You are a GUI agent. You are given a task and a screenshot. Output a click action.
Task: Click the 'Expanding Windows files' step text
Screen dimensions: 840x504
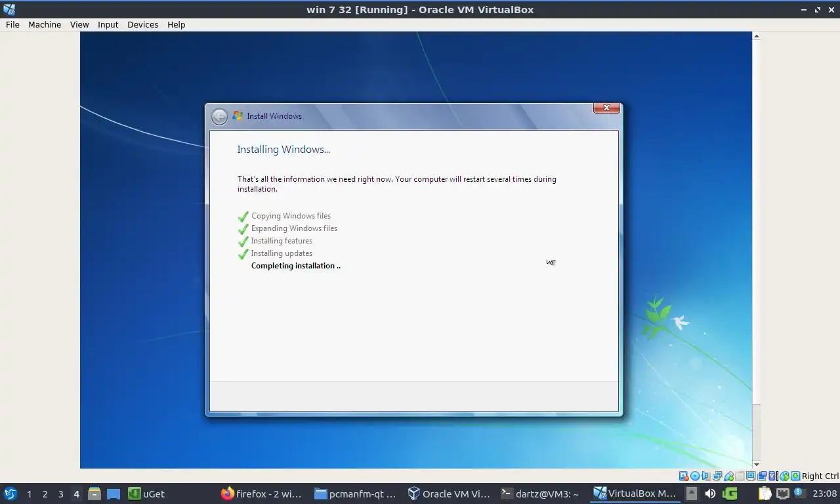tap(294, 228)
